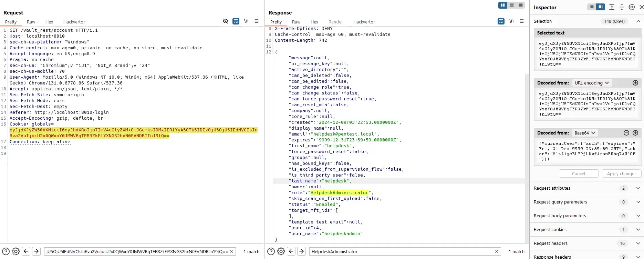Collapse the Selection section chevron
This screenshot has width=644, height=259.
(638, 21)
